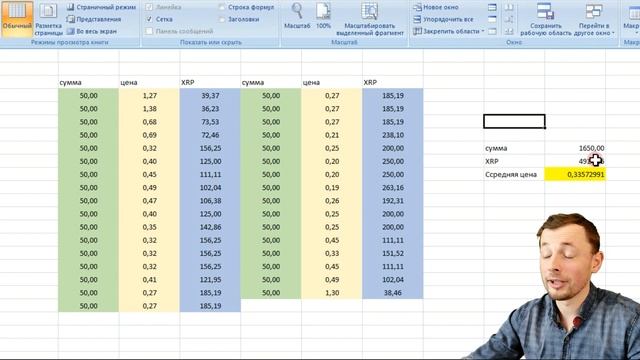
Task: Toggle the Заголовки checkbox
Action: click(222, 19)
